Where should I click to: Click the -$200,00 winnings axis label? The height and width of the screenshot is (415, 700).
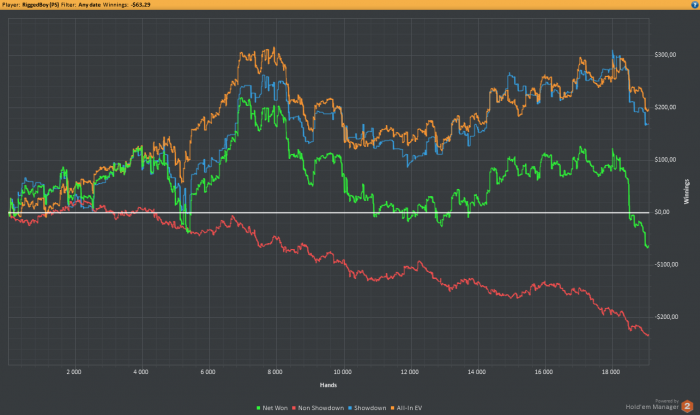pos(666,317)
